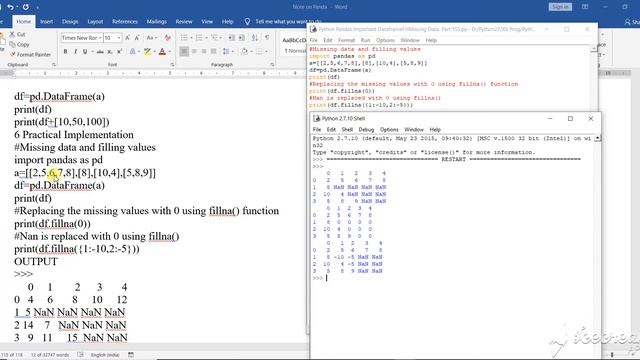Click the Text Effects icon
The height and width of the screenshot is (360, 640).
tap(132, 51)
